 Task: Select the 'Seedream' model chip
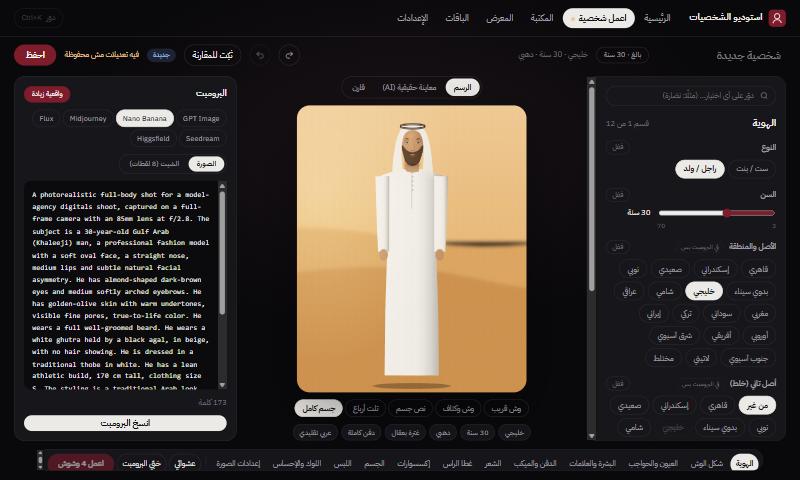click(203, 139)
